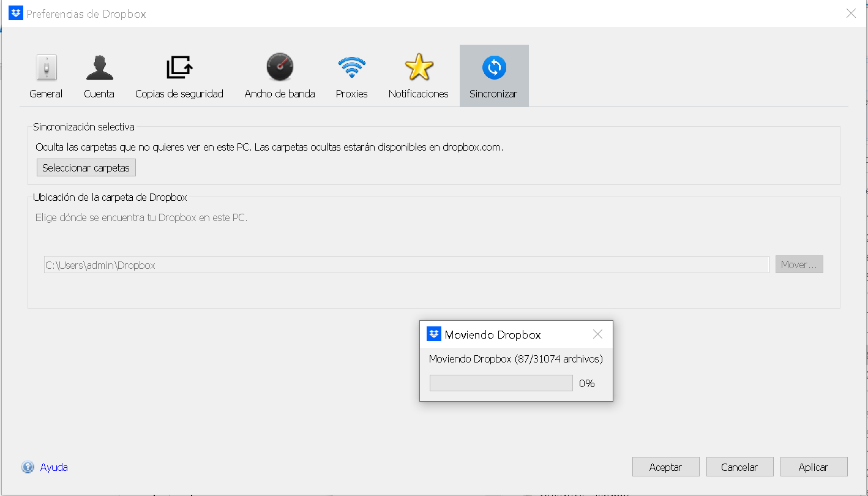
Task: Click the Dropbox logo in Preferencias title bar
Action: coord(15,13)
